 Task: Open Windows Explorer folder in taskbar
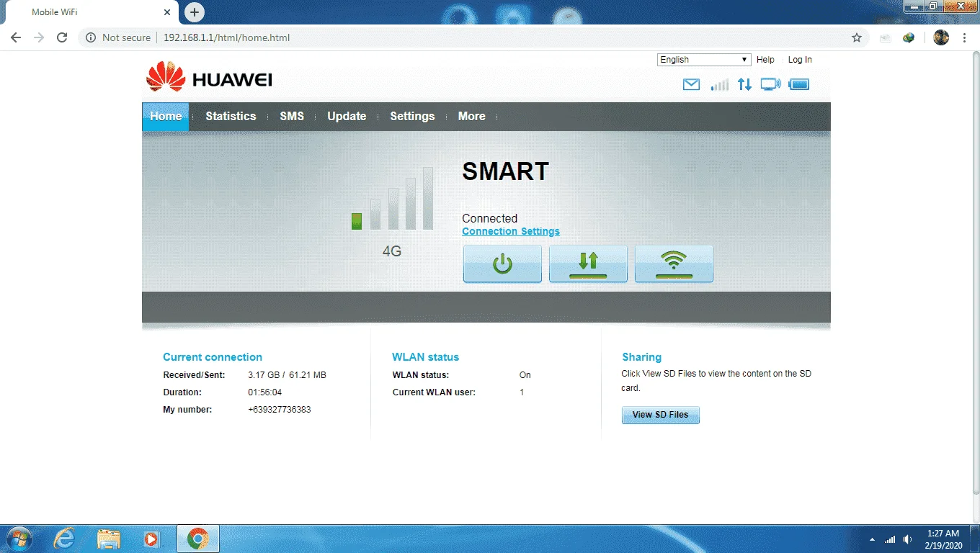[108, 539]
